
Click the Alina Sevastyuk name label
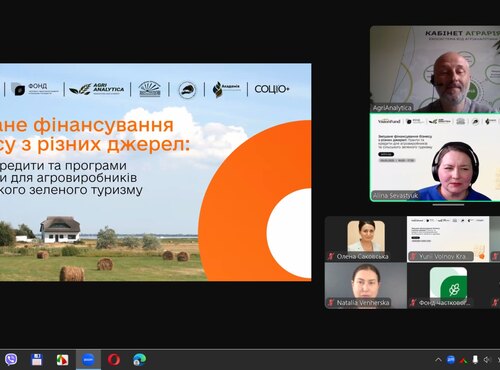click(395, 196)
